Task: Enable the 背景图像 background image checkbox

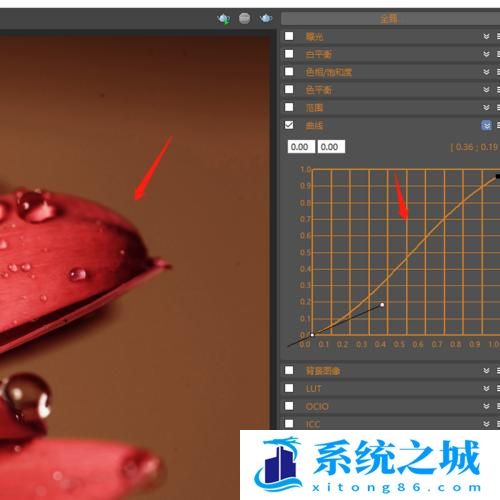Action: [289, 370]
